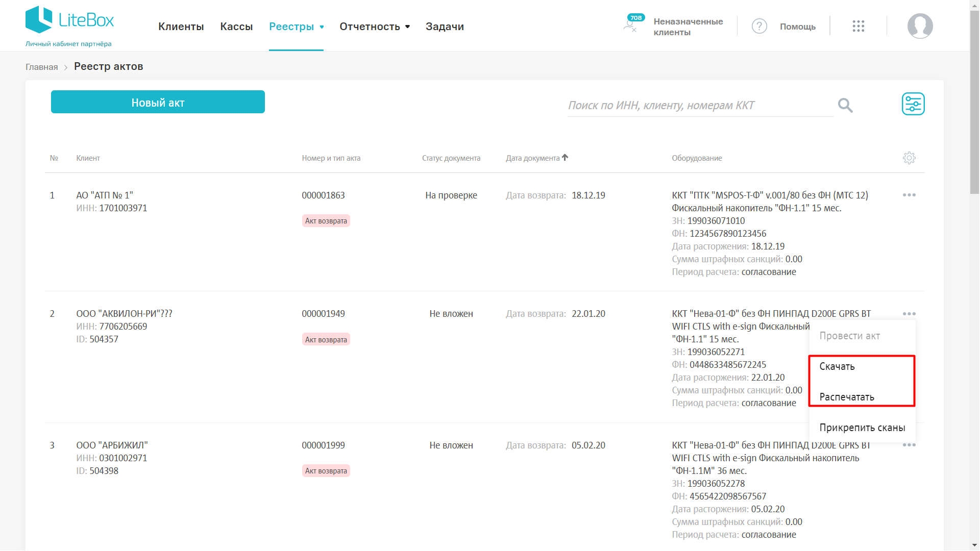This screenshot has height=551, width=980.
Task: Click act number 000001949
Action: pyautogui.click(x=323, y=314)
